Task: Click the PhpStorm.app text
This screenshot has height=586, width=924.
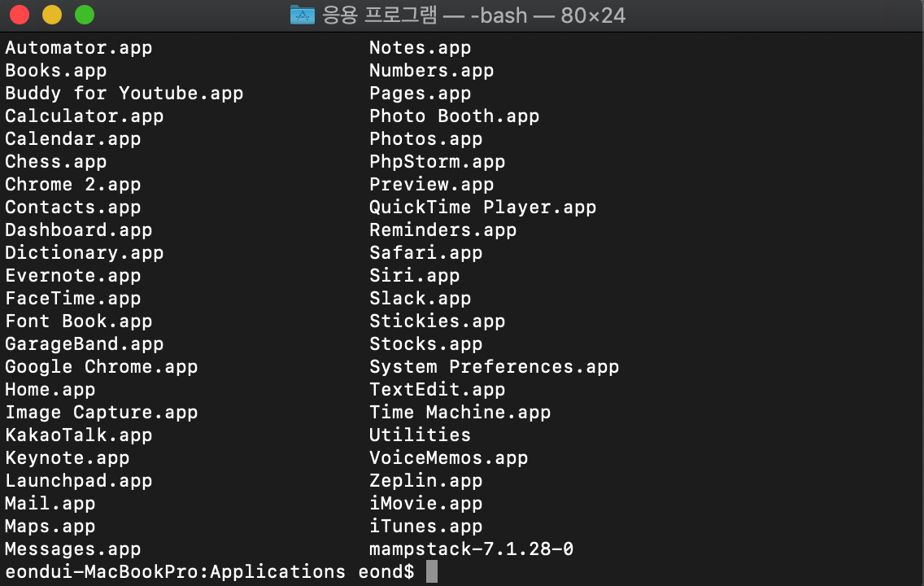Action: click(x=437, y=161)
